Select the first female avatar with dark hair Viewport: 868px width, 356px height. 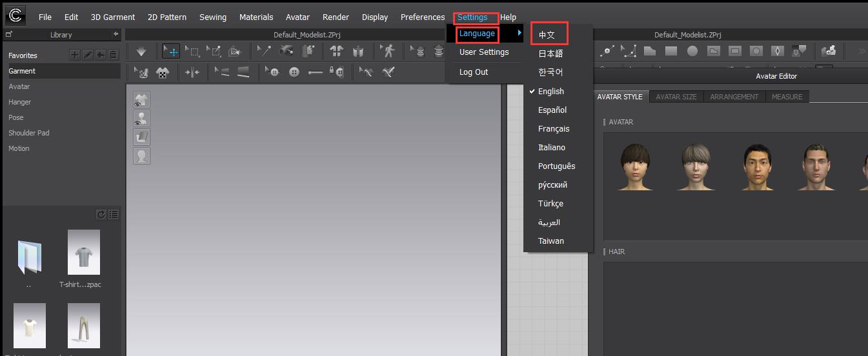pos(635,166)
